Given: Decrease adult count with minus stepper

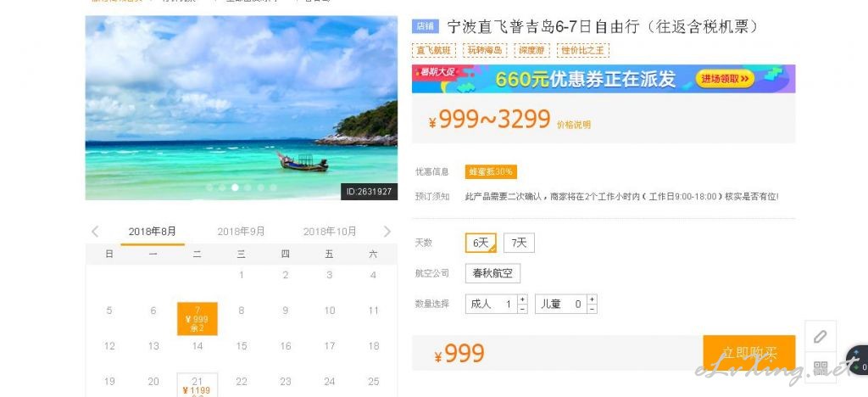Looking at the screenshot, I should (x=522, y=309).
